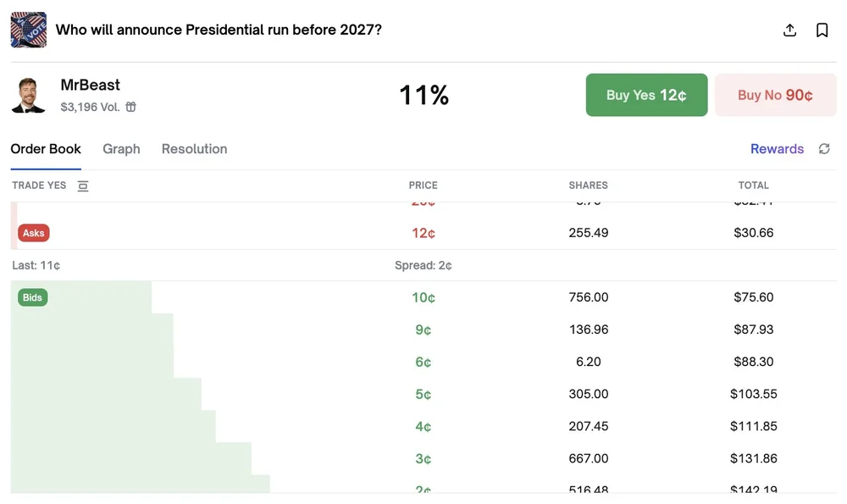
Task: Click the Bids badge on the depth chart
Action: coord(32,297)
